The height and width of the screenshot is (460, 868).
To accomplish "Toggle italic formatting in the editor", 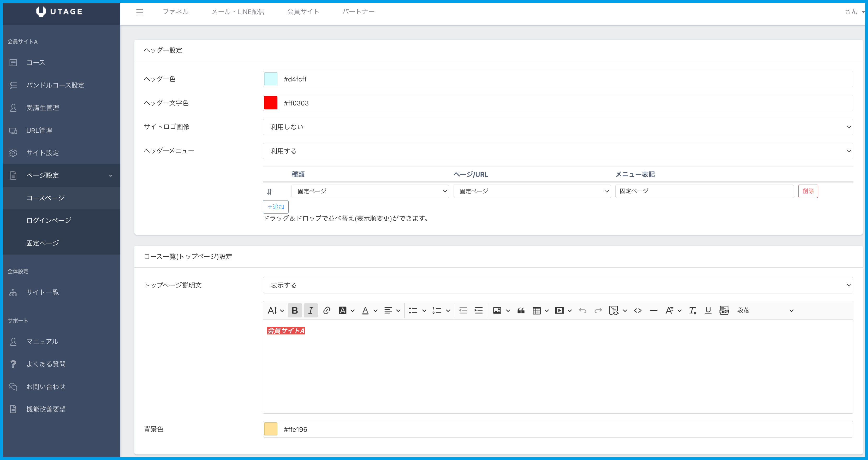I will (310, 310).
